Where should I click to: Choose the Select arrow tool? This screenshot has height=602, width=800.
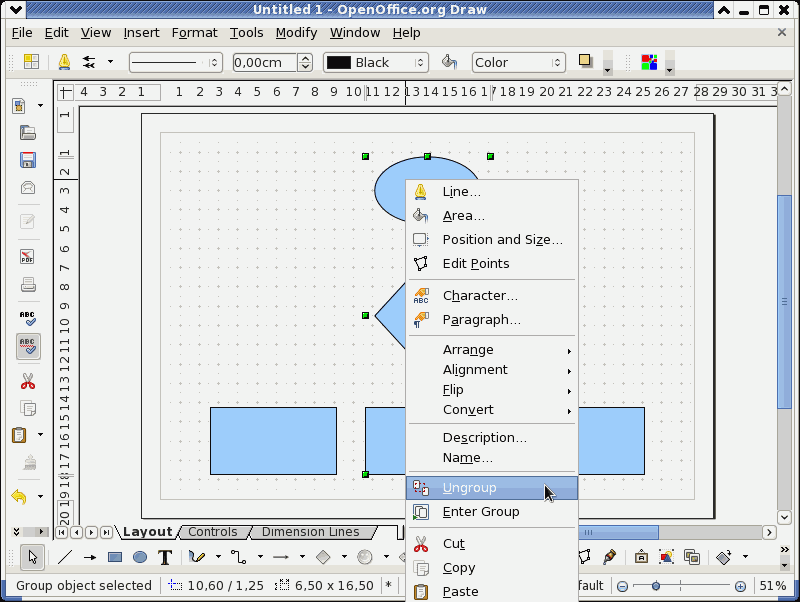33,557
